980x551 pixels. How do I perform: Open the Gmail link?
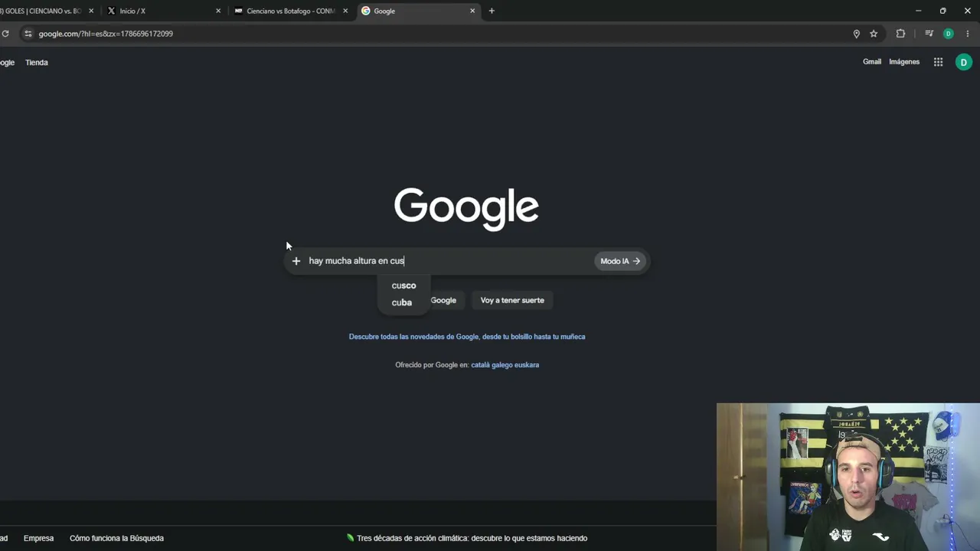pyautogui.click(x=872, y=62)
